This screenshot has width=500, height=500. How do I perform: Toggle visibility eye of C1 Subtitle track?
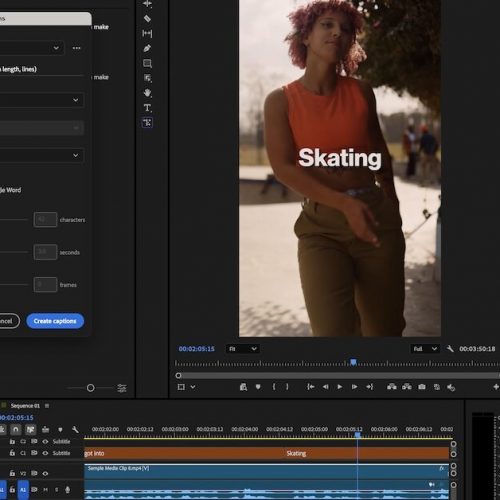click(45, 453)
